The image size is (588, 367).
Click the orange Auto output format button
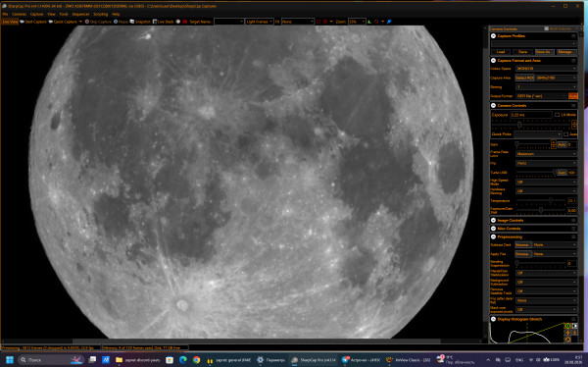573,96
